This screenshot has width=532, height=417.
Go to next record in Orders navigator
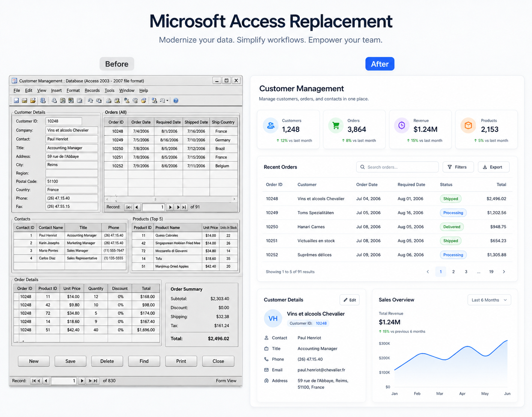coord(170,207)
